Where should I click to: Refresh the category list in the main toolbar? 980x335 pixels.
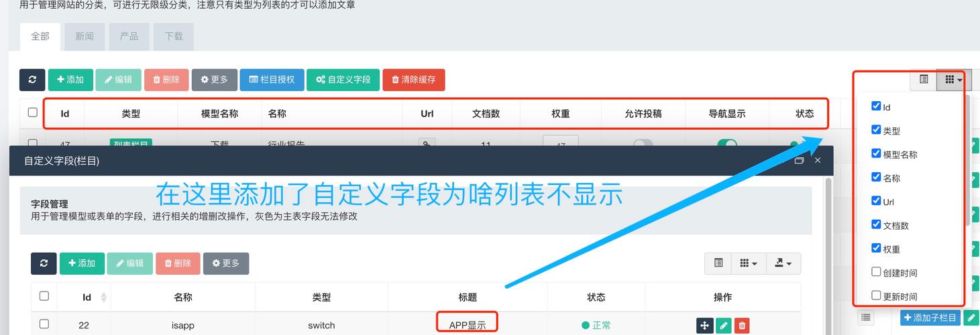coord(32,80)
